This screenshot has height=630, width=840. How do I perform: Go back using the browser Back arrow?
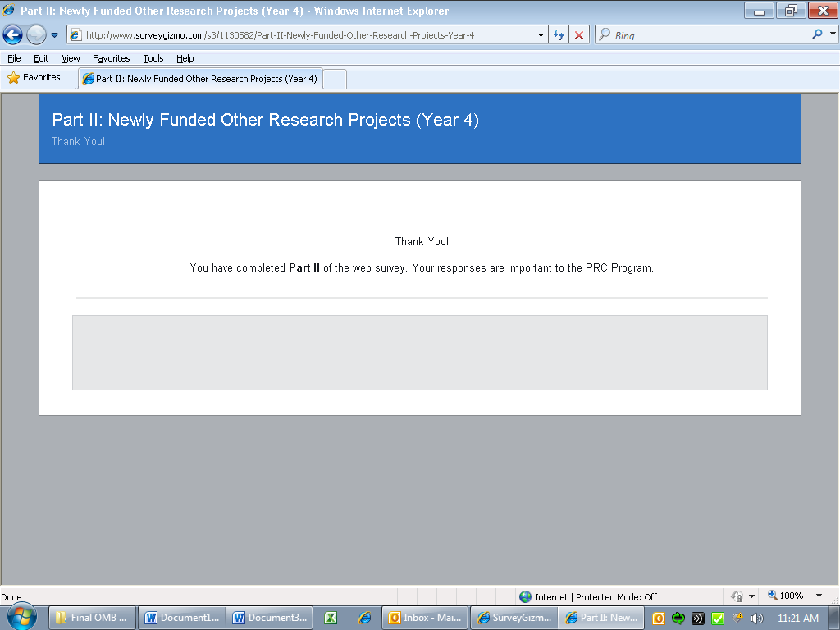pos(13,35)
